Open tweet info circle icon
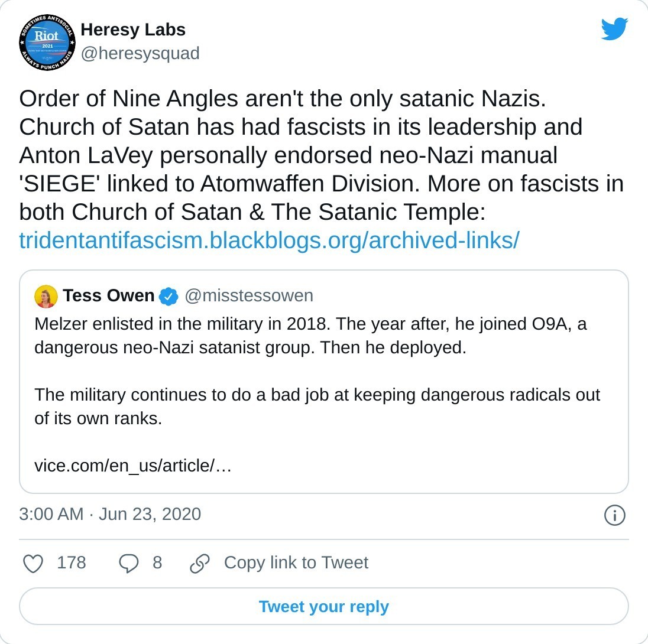 click(614, 515)
